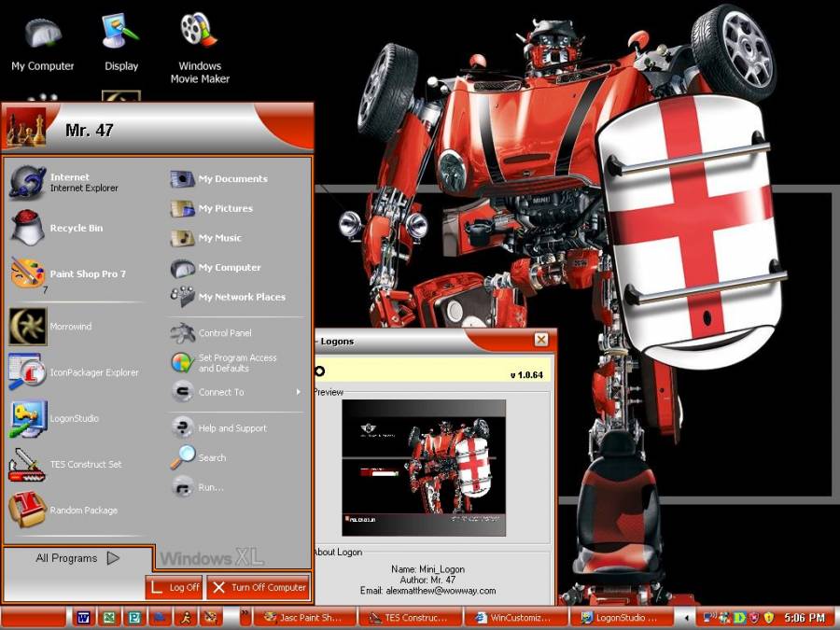Switch to the Jasc Paint Shop taskbar button
This screenshot has width=840, height=630.
point(303,618)
